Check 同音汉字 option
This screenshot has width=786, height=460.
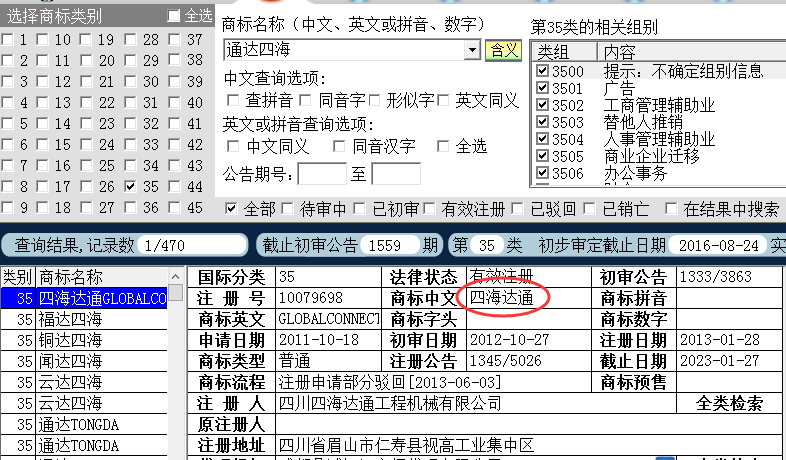click(x=339, y=146)
